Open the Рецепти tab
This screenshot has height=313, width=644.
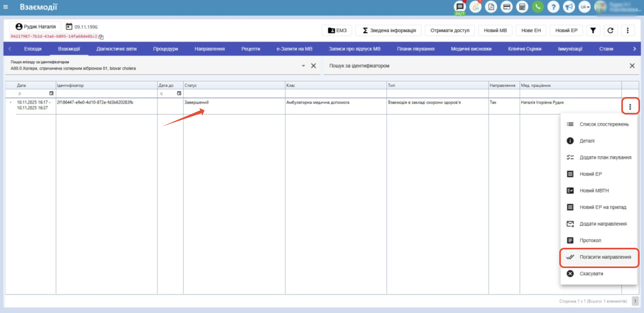click(x=251, y=49)
